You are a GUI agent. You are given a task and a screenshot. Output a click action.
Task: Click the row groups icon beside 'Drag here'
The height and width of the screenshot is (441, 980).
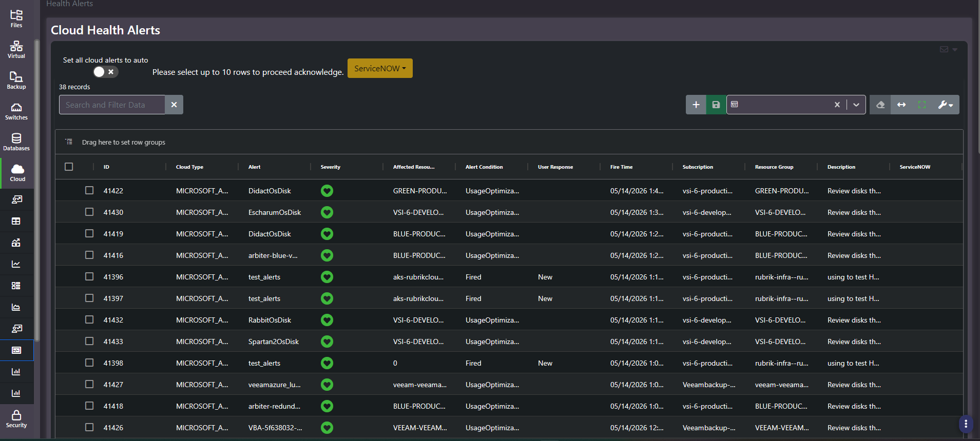click(x=69, y=142)
